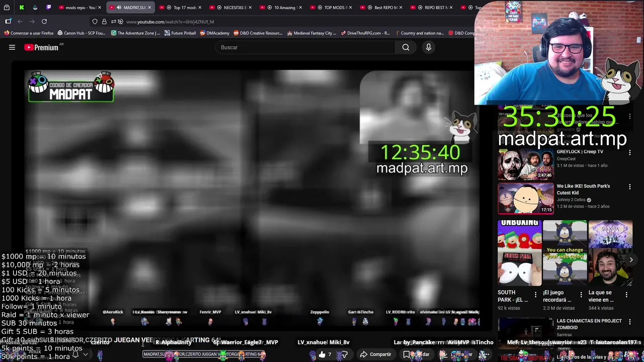Screen dimensions: 644x362
Task: Mute audio on the MADPAT tab
Action: [119, 8]
